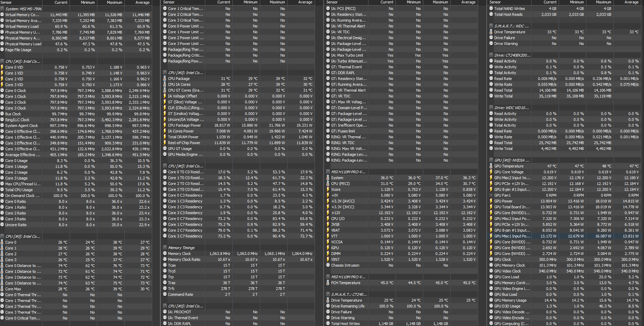Select the DIMM voltage row
Viewport: 644px width, 326px height.
pos(402,254)
